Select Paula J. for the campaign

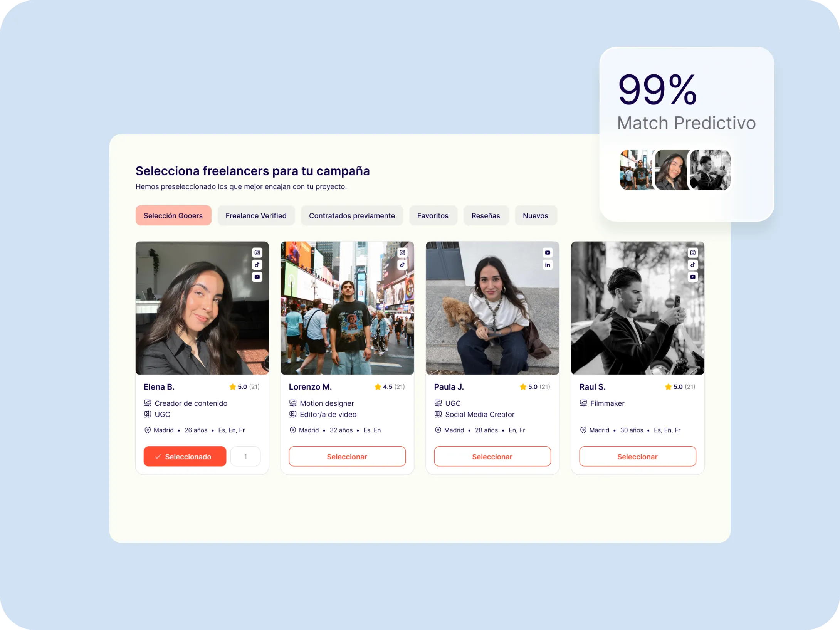click(x=492, y=457)
